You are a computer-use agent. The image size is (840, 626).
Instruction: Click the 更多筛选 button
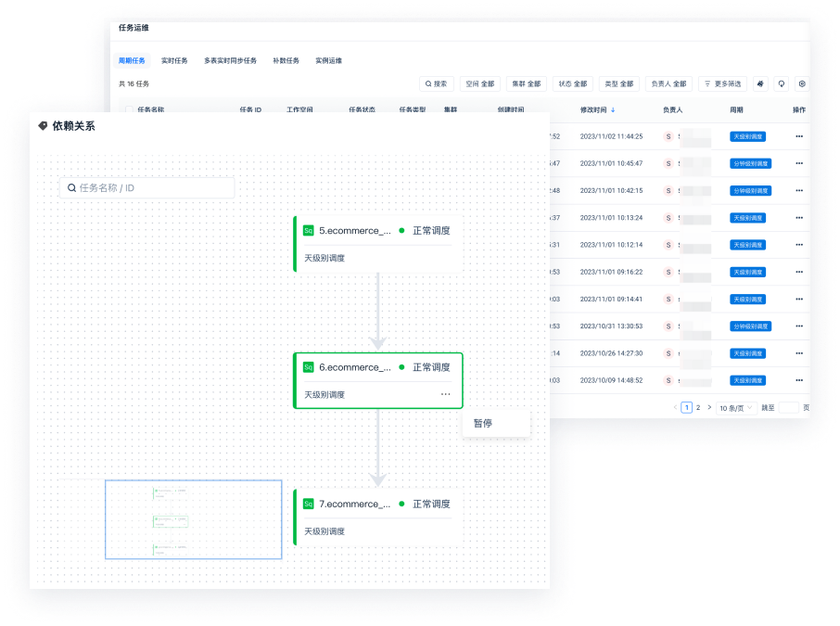click(722, 83)
